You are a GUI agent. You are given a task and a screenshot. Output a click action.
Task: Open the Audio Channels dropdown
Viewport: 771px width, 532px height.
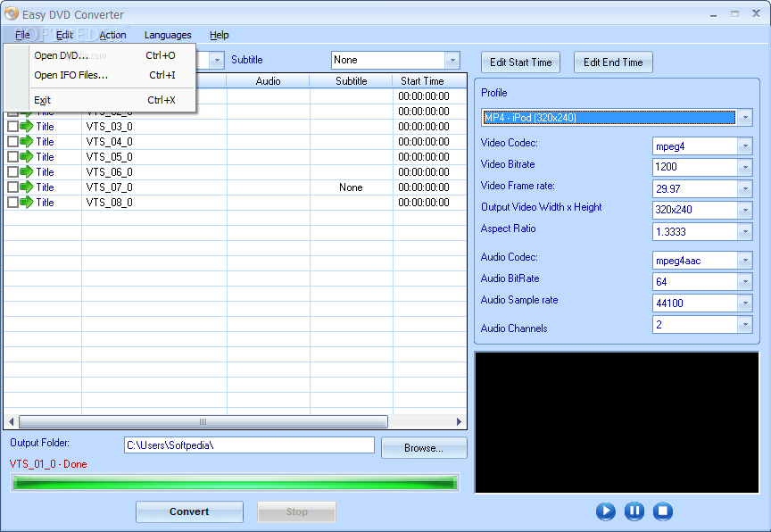click(x=745, y=325)
